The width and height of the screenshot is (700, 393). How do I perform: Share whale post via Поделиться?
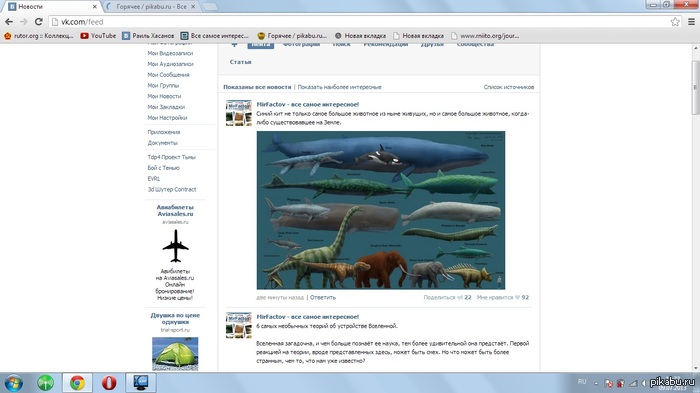(447, 297)
